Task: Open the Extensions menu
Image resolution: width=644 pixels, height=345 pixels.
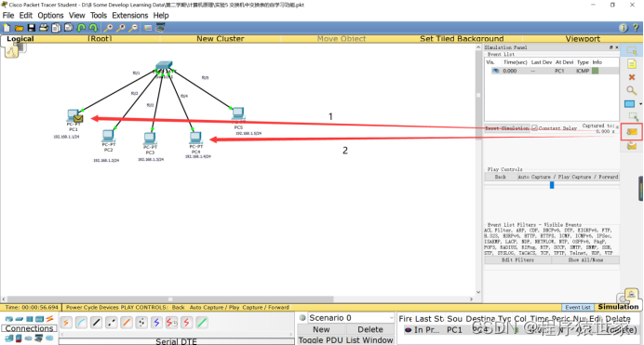Action: tap(129, 15)
